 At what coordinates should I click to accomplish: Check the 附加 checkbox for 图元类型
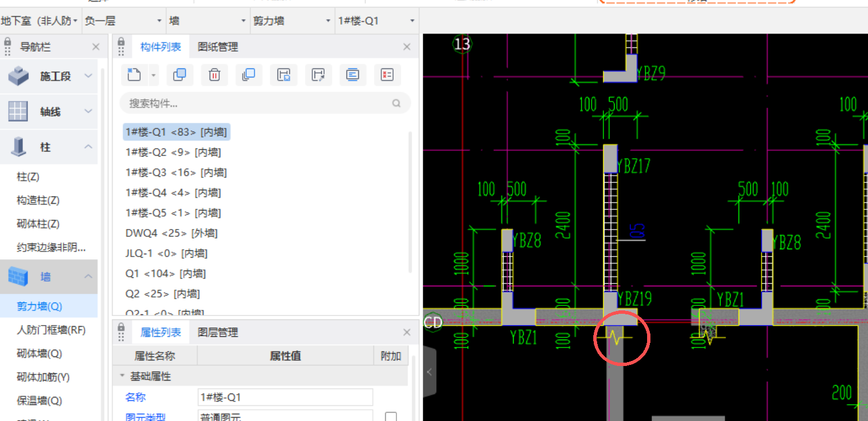(391, 417)
